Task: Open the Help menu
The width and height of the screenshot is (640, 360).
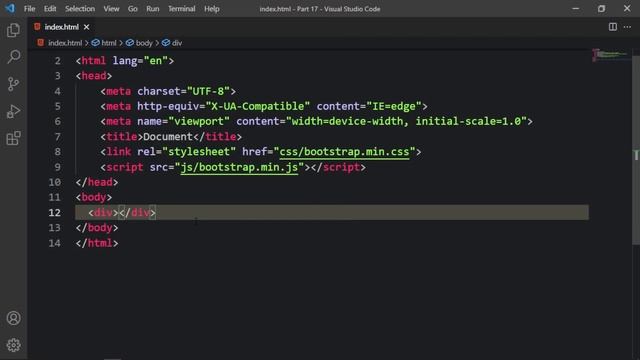Action: (x=212, y=9)
